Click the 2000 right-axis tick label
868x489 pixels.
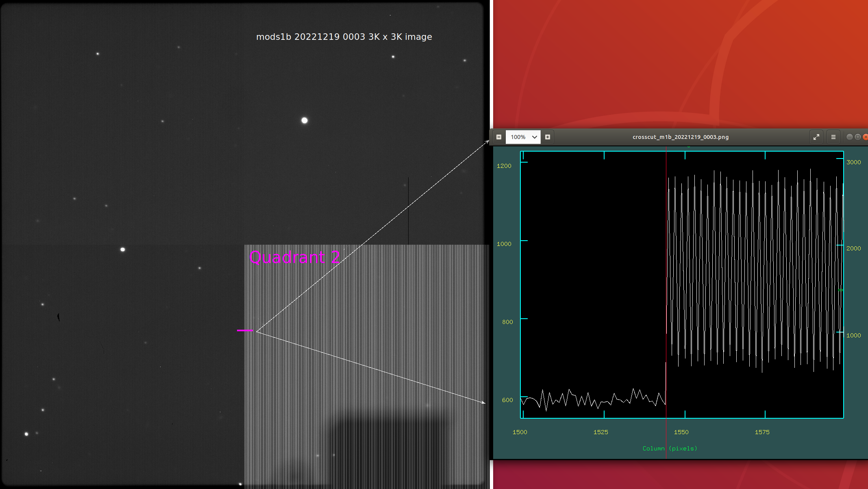click(853, 248)
